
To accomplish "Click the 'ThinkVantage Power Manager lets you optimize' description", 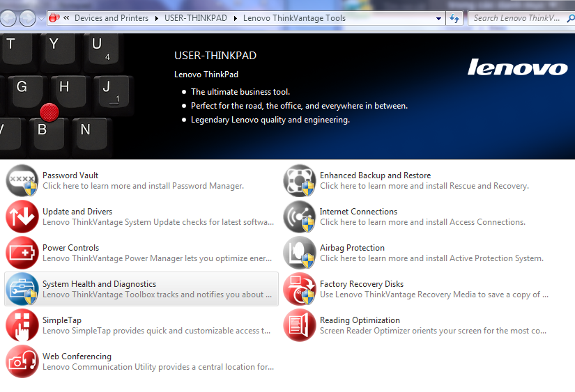I will [158, 258].
